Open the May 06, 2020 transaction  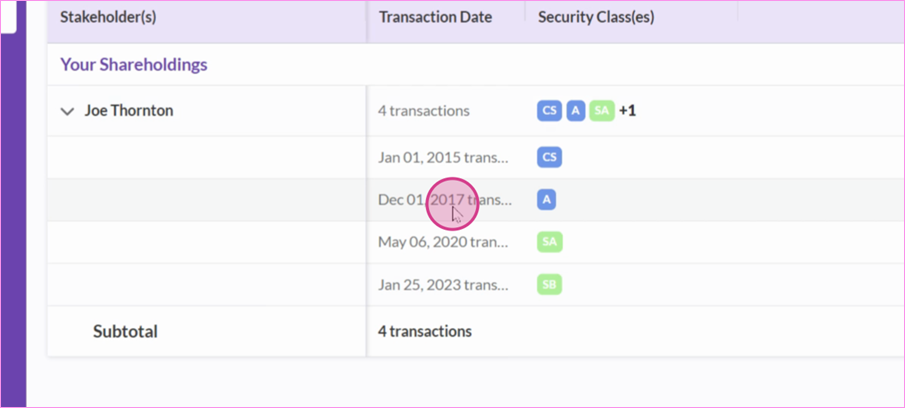443,242
